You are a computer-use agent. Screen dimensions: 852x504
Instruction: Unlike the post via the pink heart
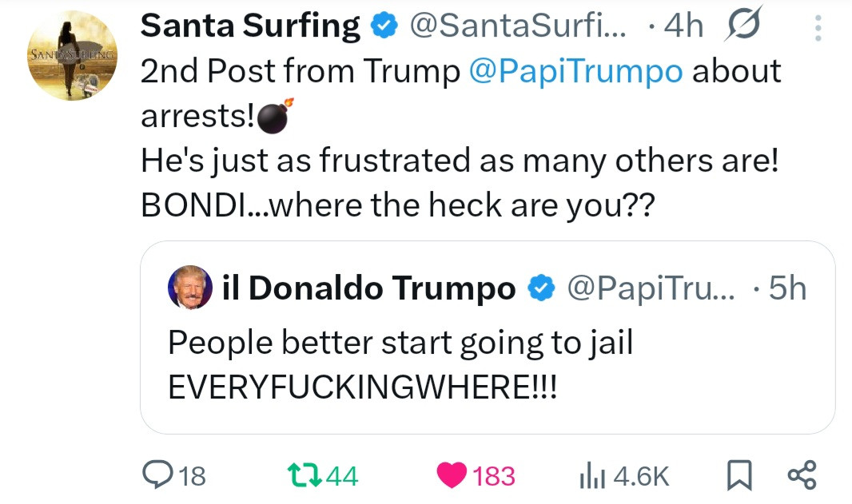point(453,476)
